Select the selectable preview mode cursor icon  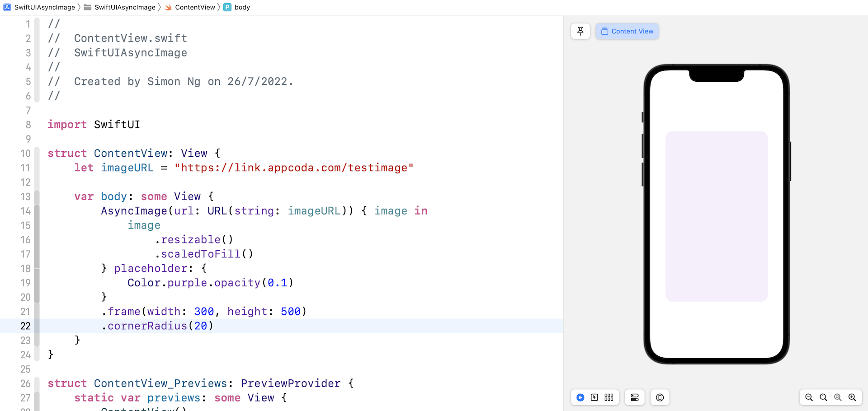tap(594, 397)
